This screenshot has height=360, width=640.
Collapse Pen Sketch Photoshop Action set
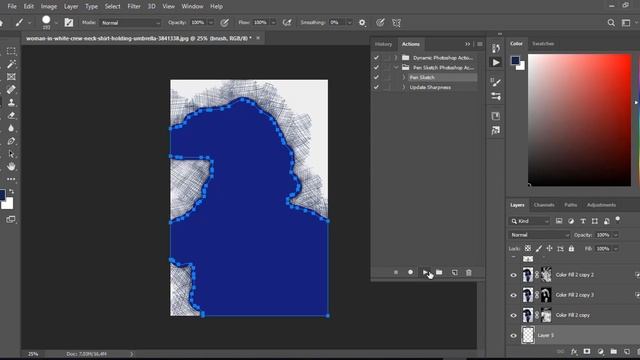395,67
